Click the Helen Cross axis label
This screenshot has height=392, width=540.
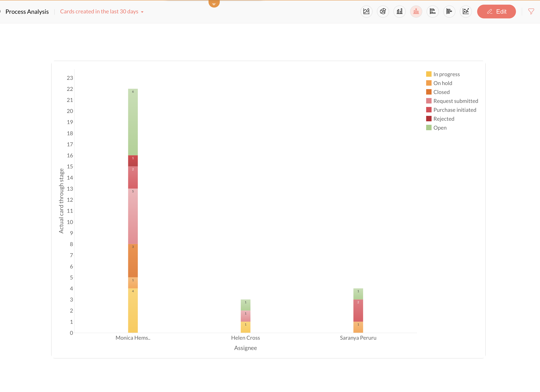[246, 338]
